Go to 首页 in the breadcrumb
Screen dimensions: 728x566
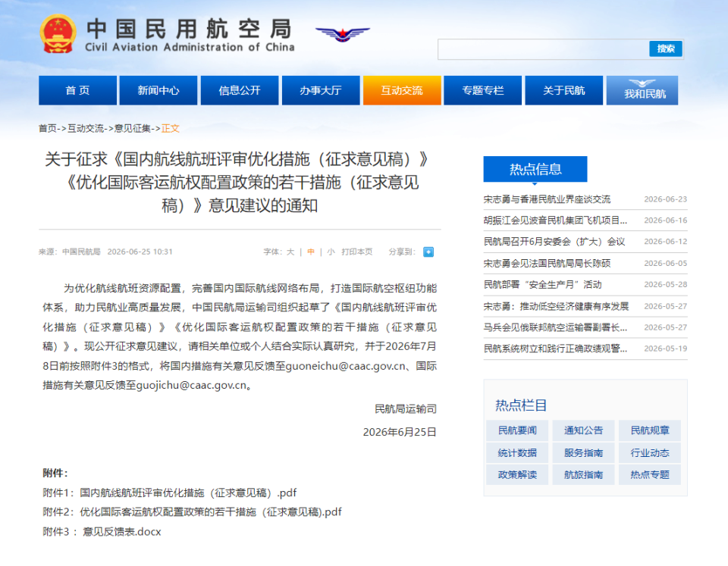tap(47, 129)
